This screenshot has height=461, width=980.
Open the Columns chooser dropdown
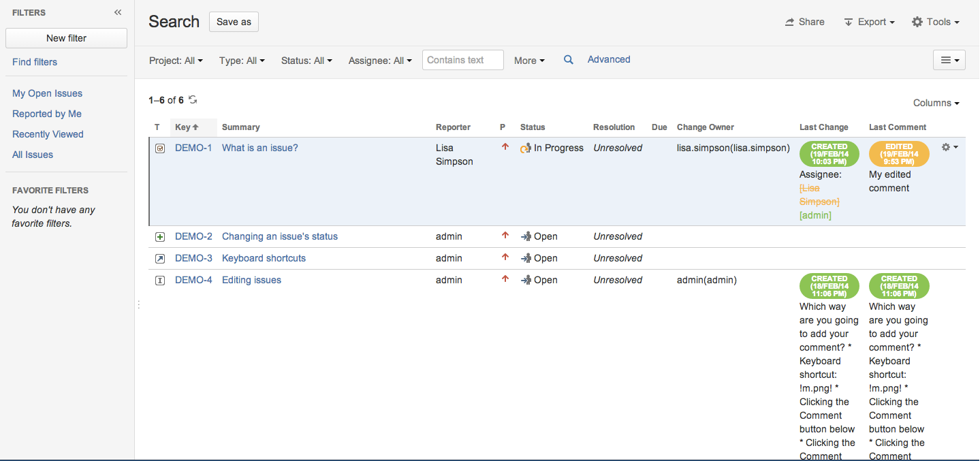pos(936,103)
